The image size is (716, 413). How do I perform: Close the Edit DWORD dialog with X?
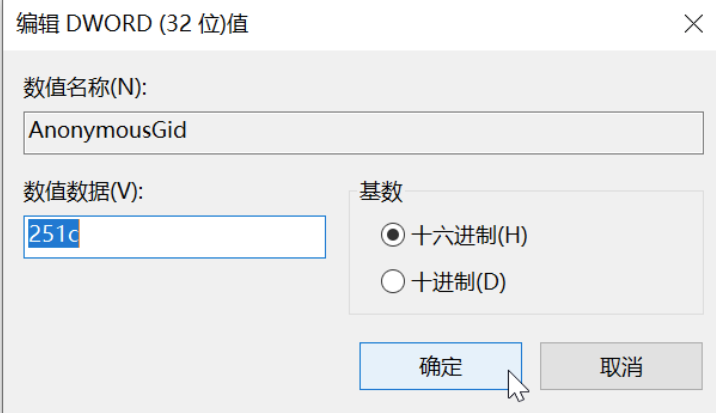(x=691, y=25)
